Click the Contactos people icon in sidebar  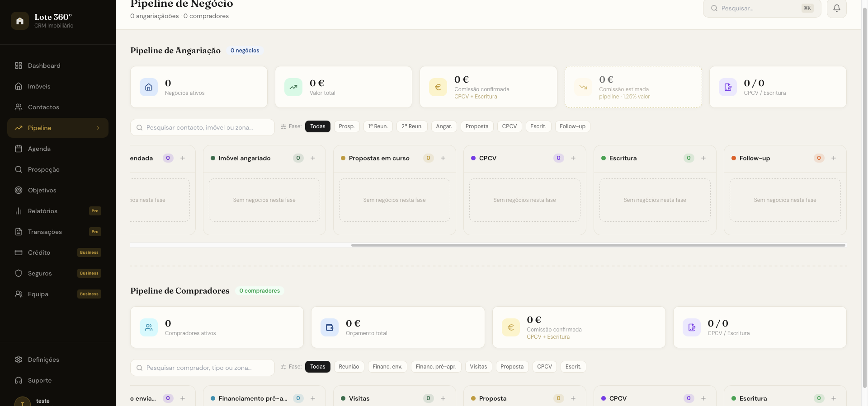pos(19,107)
